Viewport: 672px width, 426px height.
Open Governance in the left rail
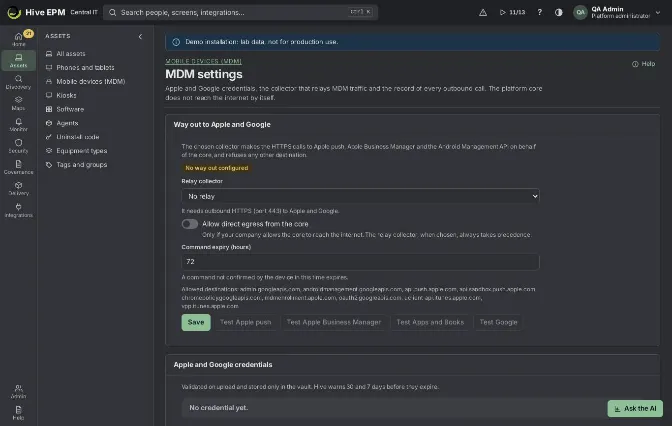coord(18,167)
